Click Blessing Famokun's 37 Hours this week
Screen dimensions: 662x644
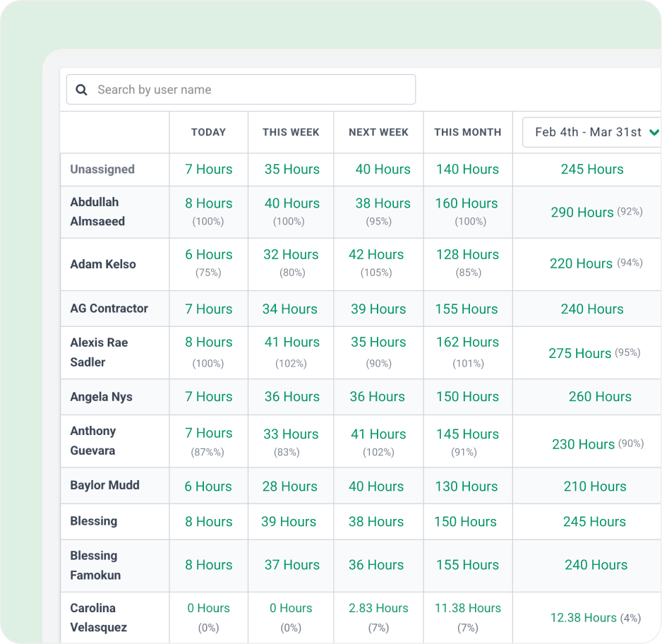pos(292,565)
